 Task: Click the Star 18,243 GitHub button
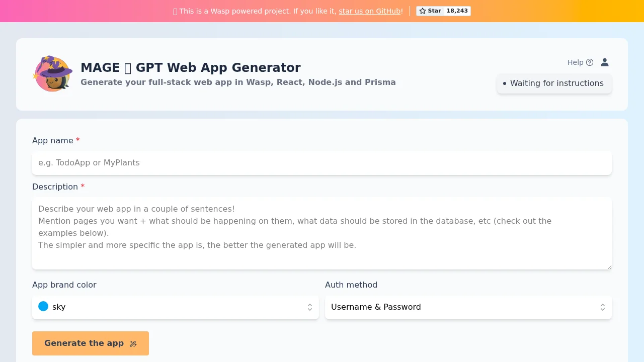443,11
